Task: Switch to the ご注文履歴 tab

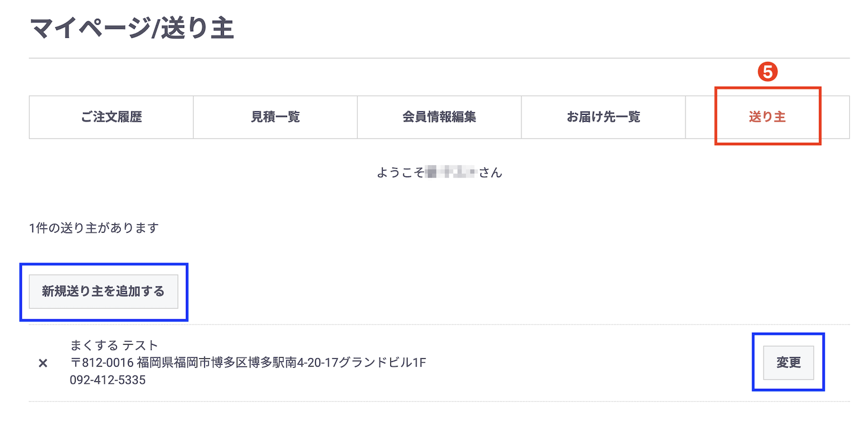Action: (x=110, y=117)
